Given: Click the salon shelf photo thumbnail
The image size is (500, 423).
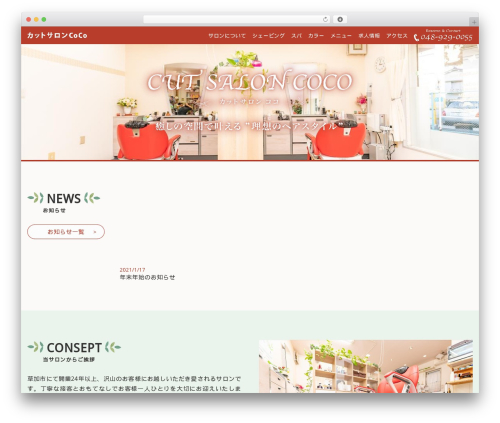Looking at the screenshot, I should [366, 366].
